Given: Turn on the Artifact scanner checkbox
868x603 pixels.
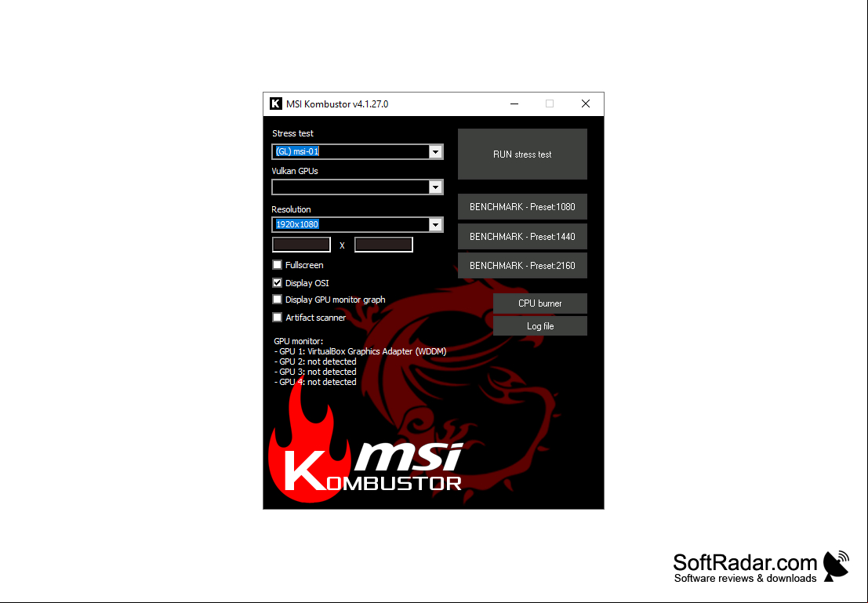Looking at the screenshot, I should point(278,318).
